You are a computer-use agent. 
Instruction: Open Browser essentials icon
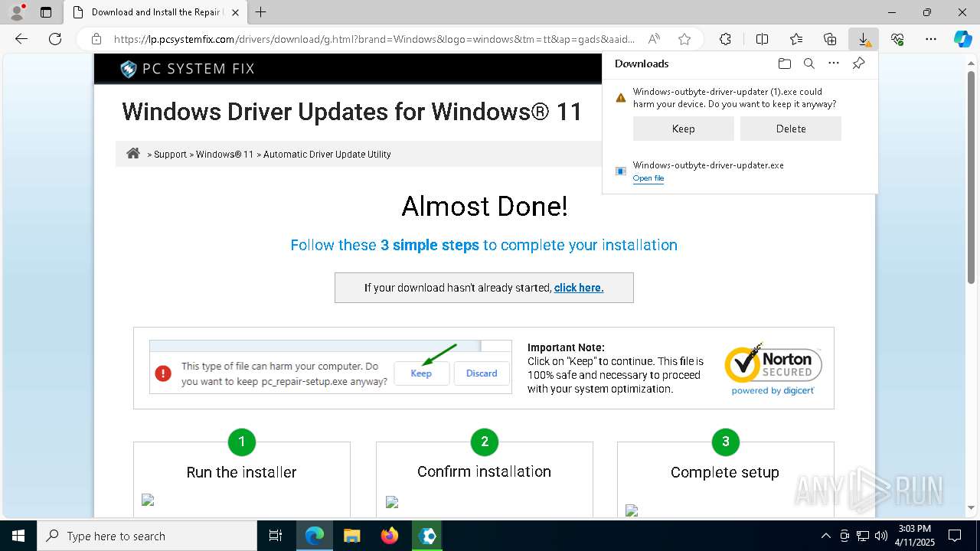click(897, 39)
